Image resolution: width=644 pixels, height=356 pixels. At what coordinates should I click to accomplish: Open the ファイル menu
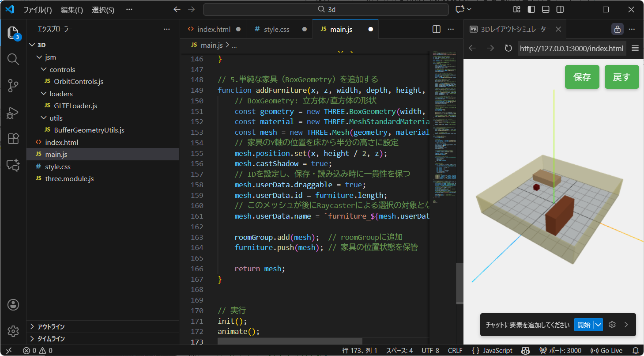pos(39,10)
